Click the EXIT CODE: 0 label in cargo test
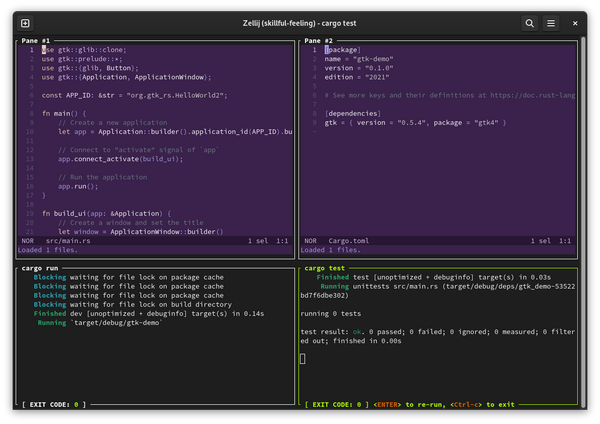This screenshot has width=600, height=424. (337, 404)
